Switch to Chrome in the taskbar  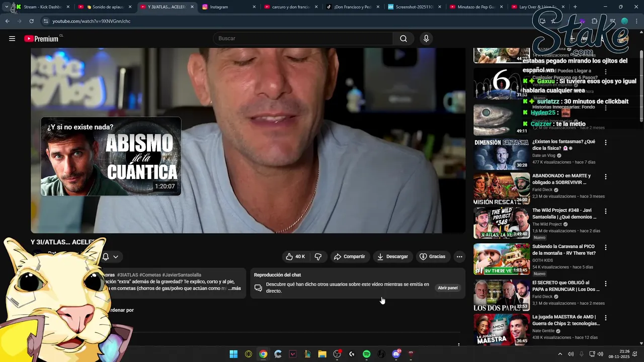(x=263, y=354)
